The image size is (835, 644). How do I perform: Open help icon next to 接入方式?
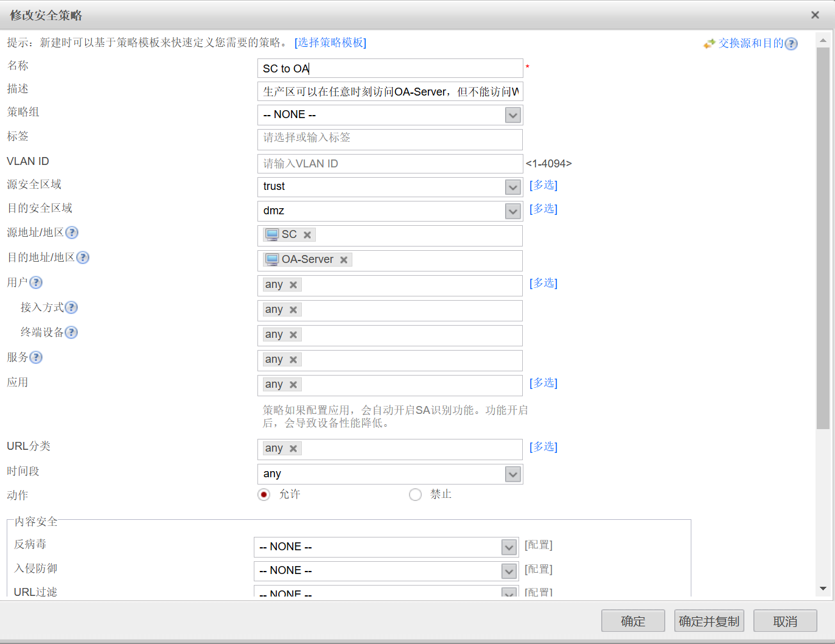[71, 307]
